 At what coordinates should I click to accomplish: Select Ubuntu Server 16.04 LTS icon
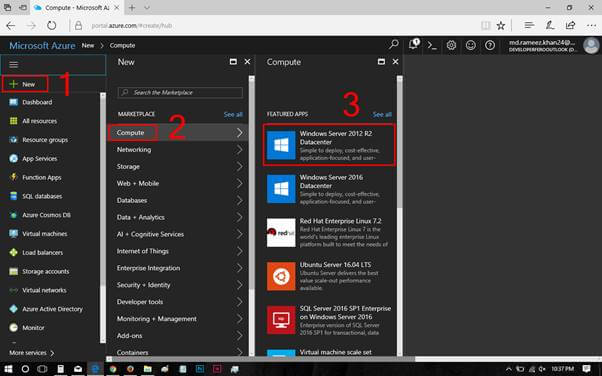pyautogui.click(x=281, y=276)
